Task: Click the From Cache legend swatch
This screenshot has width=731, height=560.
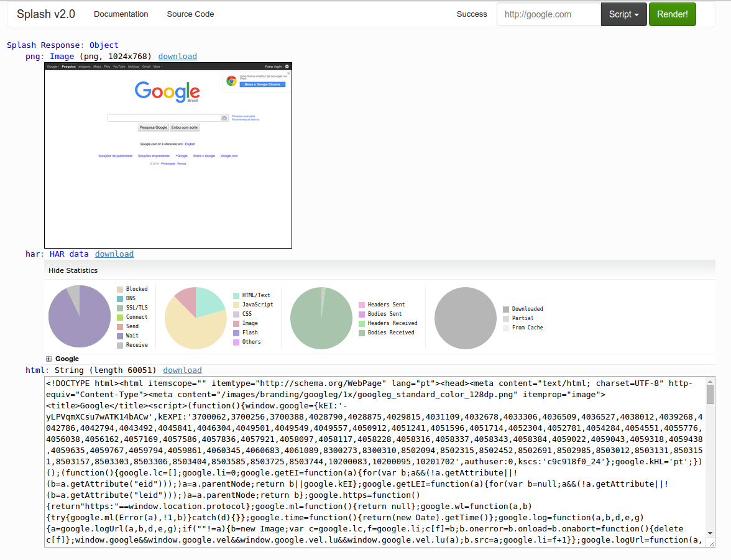Action: [506, 328]
